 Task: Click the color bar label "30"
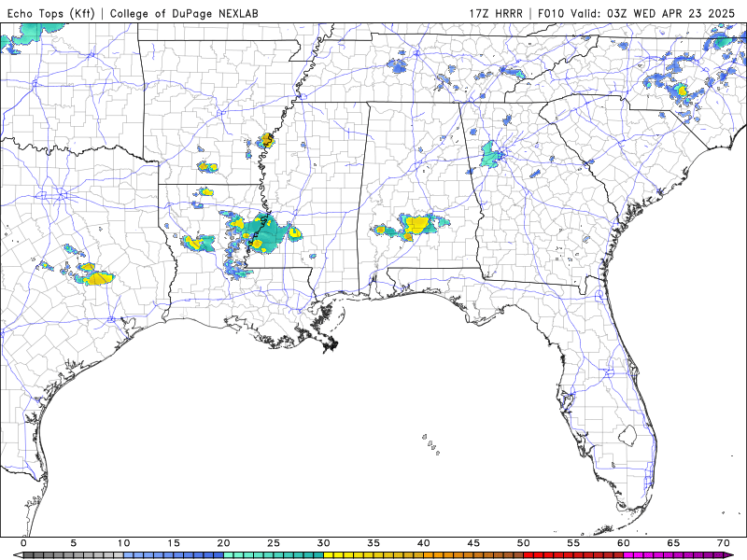[x=323, y=543]
